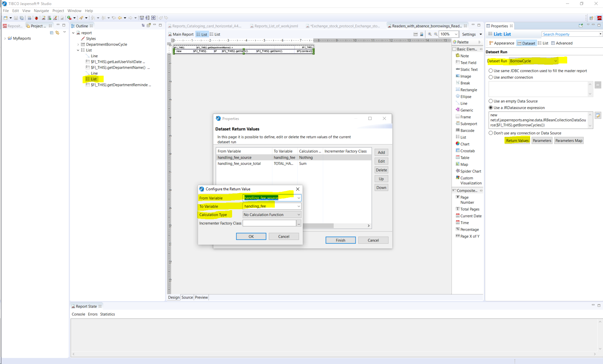
Task: Open the From Variable combo box
Action: click(x=272, y=198)
